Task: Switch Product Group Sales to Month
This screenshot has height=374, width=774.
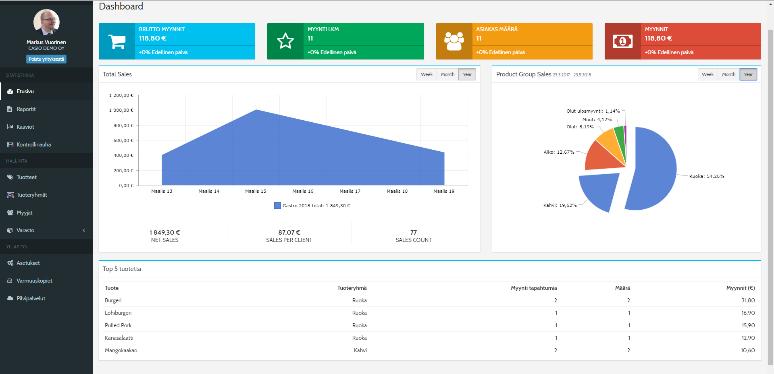Action: 729,75
